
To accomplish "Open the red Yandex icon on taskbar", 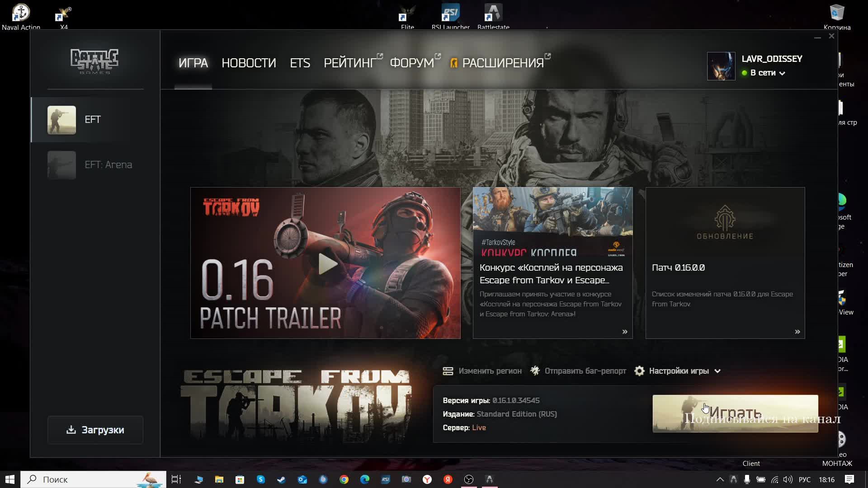I will pos(448,479).
